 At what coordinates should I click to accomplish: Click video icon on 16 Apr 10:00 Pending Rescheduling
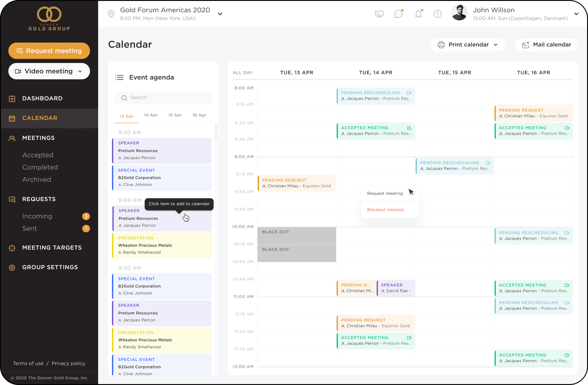[567, 233]
